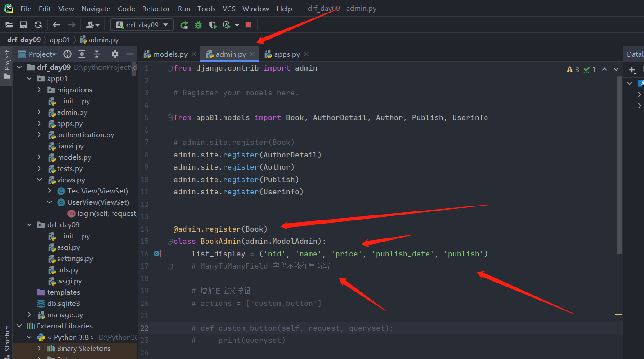The height and width of the screenshot is (359, 644).
Task: Save all files using the toolbar disk icon
Action: click(23, 25)
